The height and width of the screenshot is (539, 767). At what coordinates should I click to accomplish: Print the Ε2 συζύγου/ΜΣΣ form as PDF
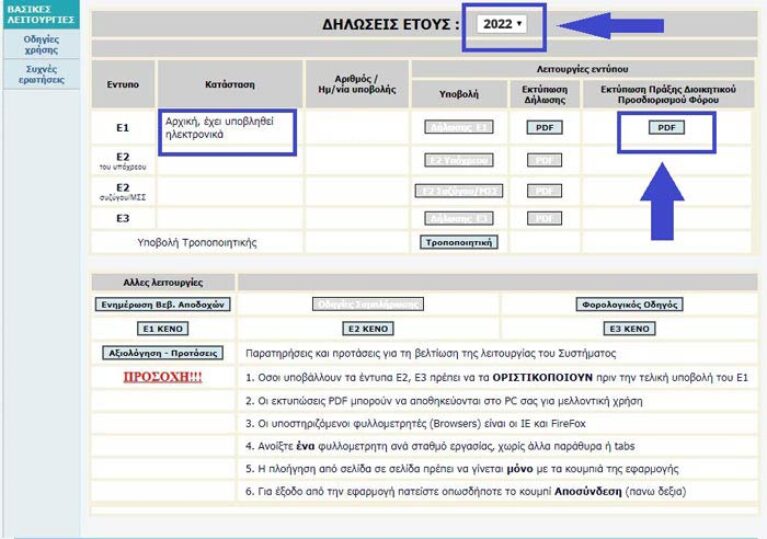[544, 191]
